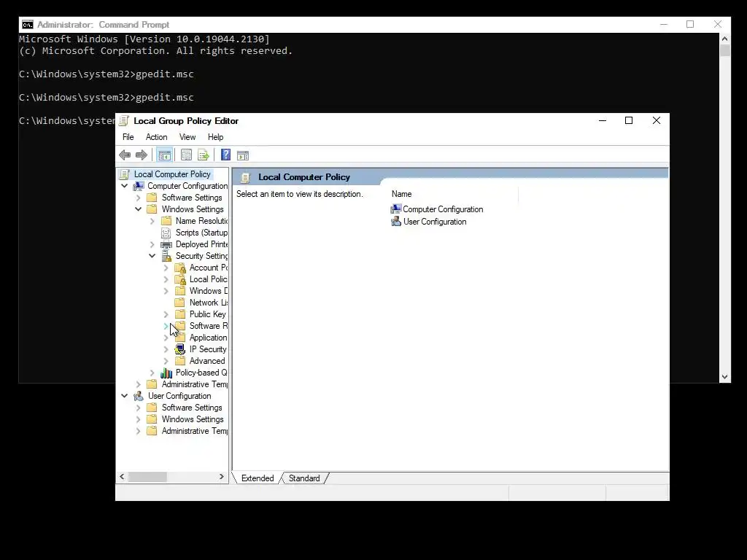
Task: Click the Export List toolbar icon
Action: tap(204, 155)
